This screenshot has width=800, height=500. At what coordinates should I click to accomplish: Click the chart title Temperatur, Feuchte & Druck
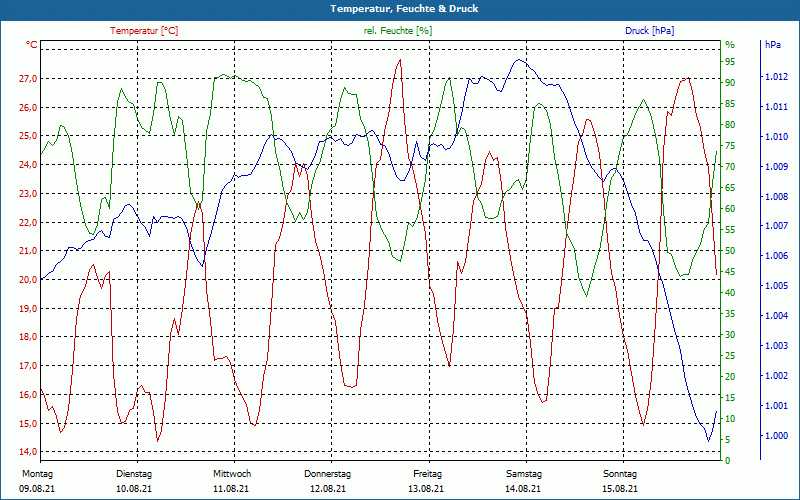(x=404, y=9)
